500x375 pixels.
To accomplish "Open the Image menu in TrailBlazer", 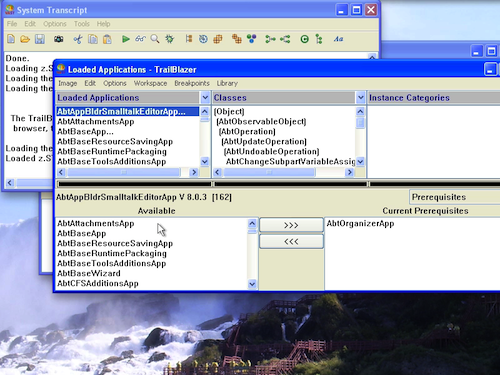I will (x=68, y=83).
